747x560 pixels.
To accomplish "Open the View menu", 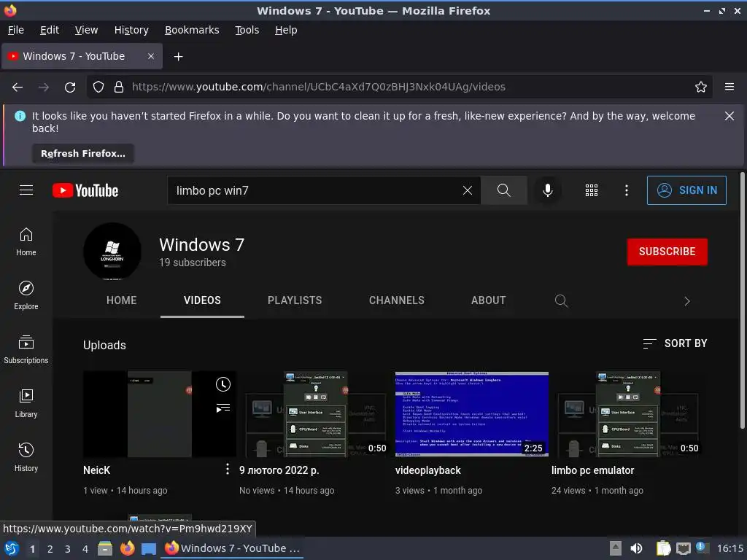I will pos(86,30).
